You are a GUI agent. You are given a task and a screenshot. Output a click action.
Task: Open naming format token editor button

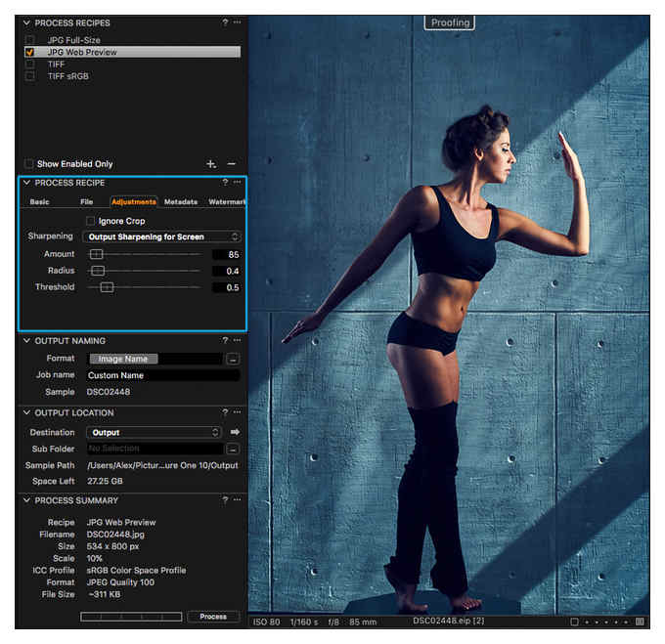pos(233,359)
